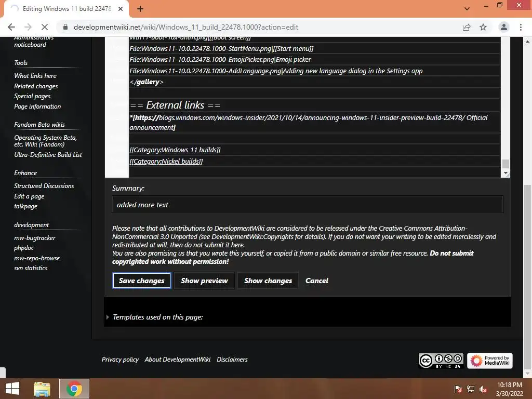The height and width of the screenshot is (399, 532).
Task: Open the Chrome profile avatar
Action: (504, 27)
